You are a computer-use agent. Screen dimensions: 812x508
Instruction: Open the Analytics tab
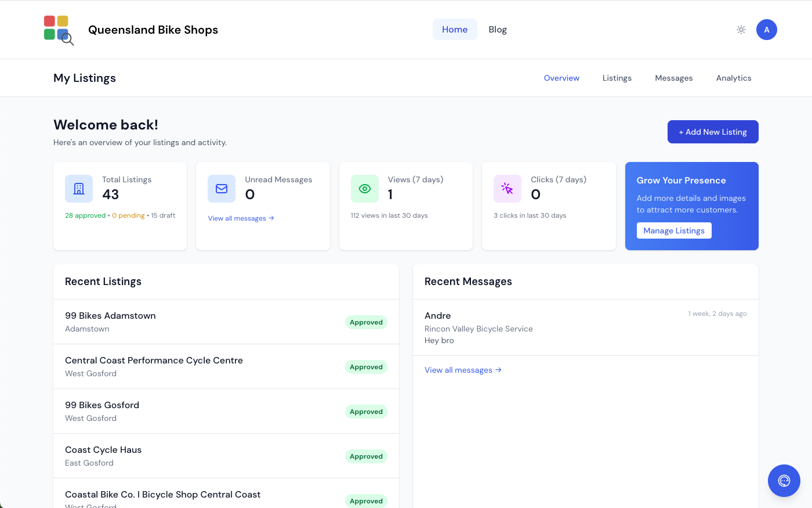(733, 77)
